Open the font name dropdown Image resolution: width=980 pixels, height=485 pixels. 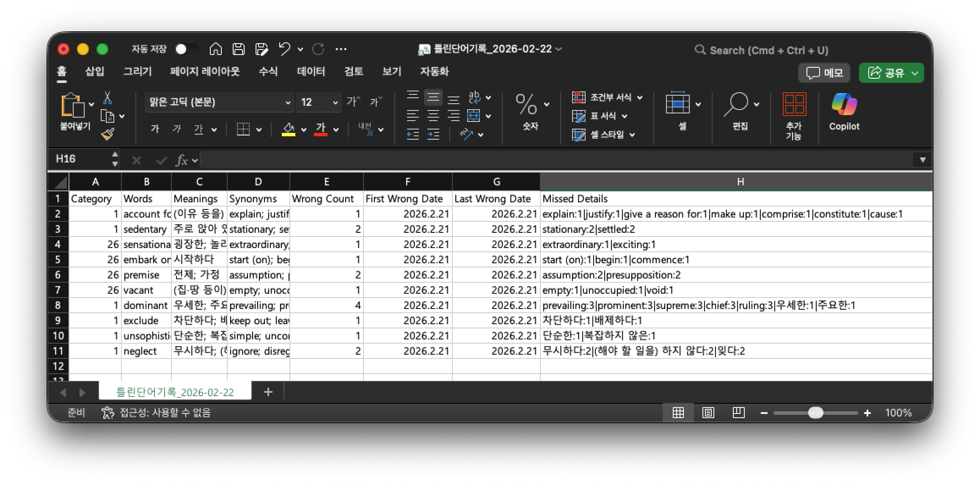(x=288, y=102)
